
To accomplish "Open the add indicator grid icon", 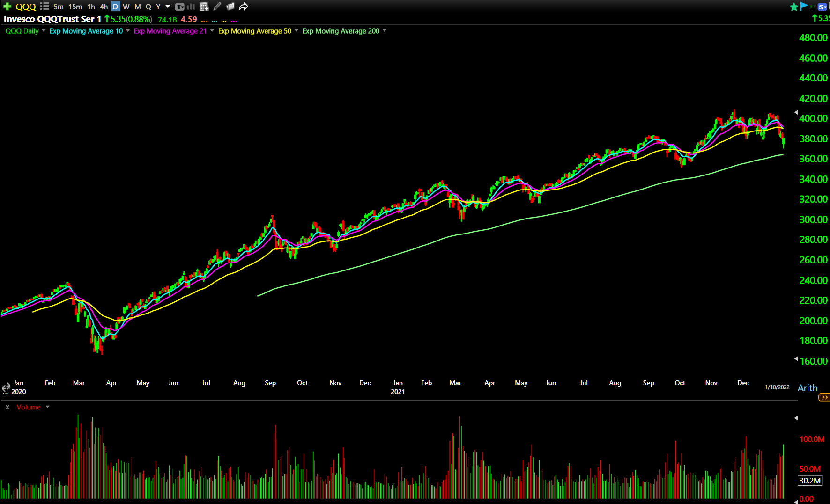I will point(204,7).
